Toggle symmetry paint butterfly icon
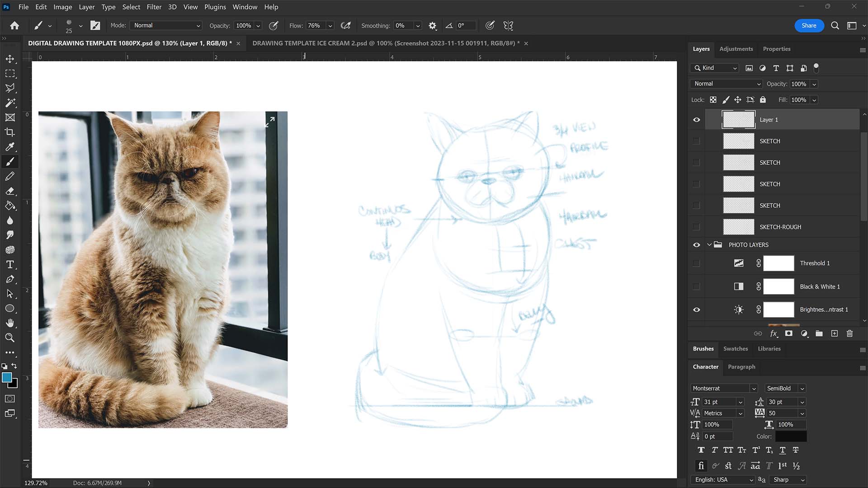Viewport: 868px width, 488px height. pos(508,26)
